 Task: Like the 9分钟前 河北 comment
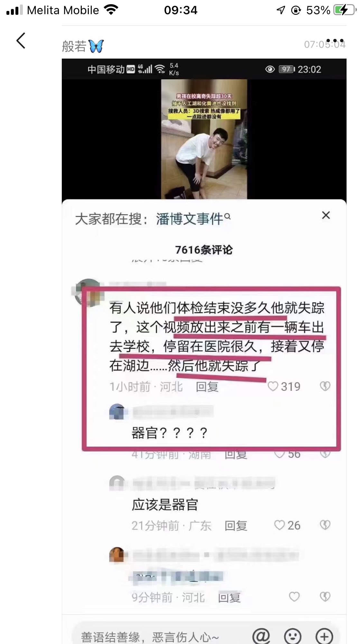[294, 597]
